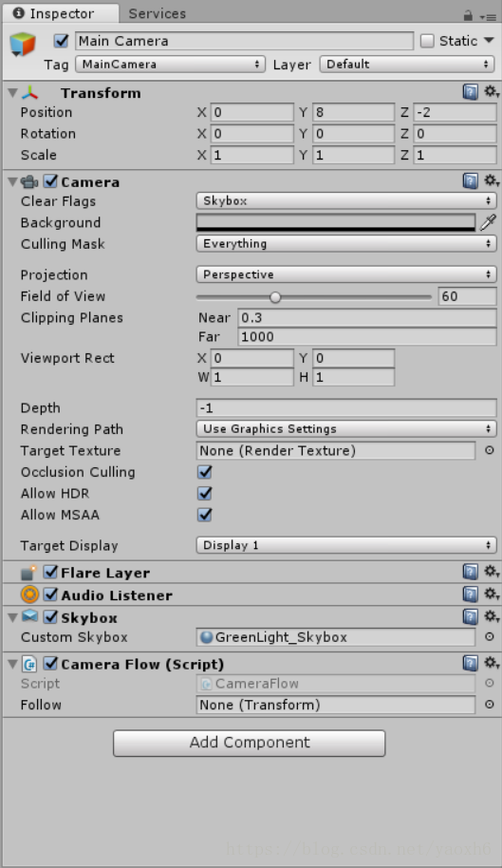This screenshot has width=502, height=868.
Task: Pick background color with eyedropper
Action: point(488,222)
